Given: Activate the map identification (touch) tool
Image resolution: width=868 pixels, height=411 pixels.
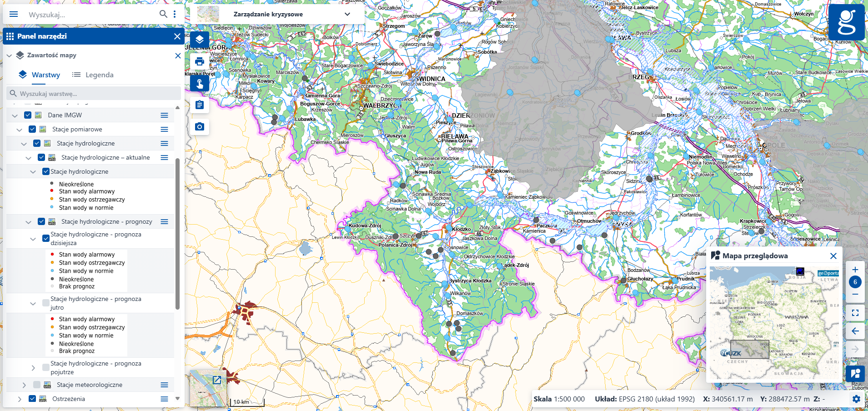Looking at the screenshot, I should coord(199,83).
